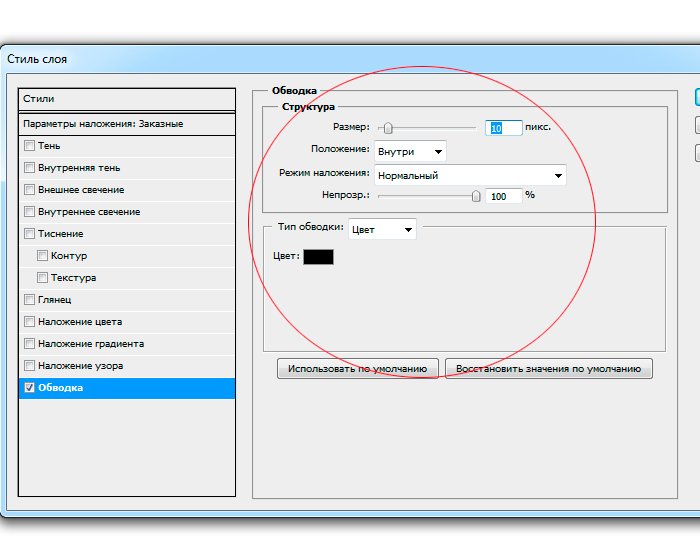This screenshot has width=700, height=550.
Task: Turn on the Тиснение checkbox
Action: point(29,234)
